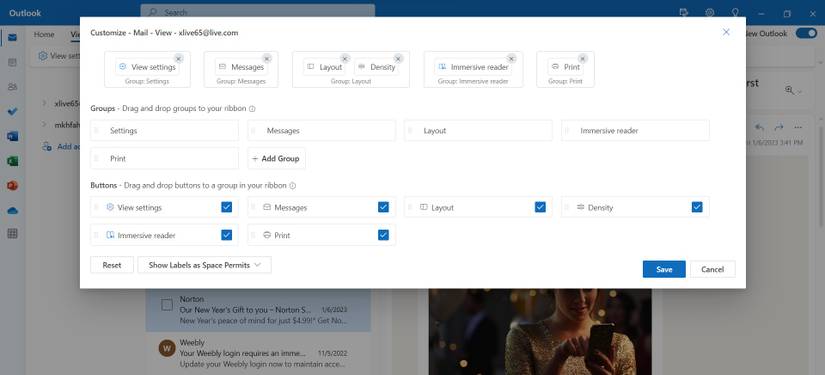Screen dimensions: 825x375
Task: Uncheck the Layout button checkbox
Action: (540, 207)
